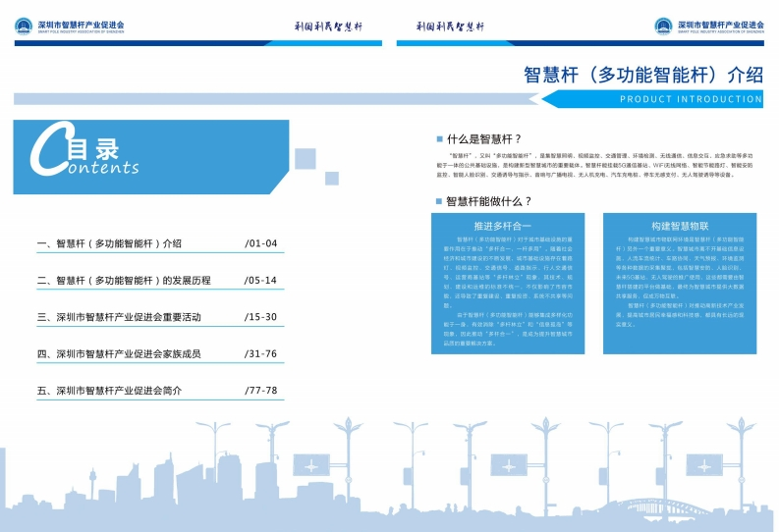
Task: Click page range /05-14
Action: pyautogui.click(x=261, y=281)
